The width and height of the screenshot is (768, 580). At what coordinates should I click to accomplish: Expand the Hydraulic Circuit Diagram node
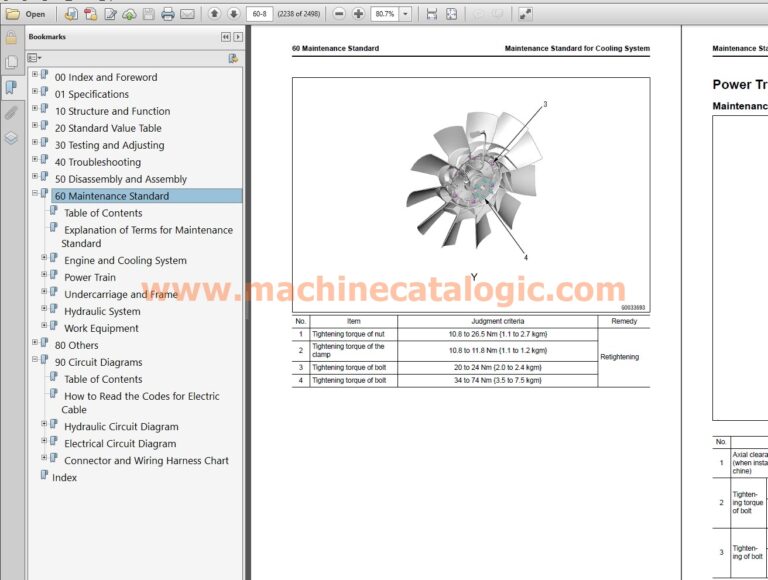click(x=44, y=424)
